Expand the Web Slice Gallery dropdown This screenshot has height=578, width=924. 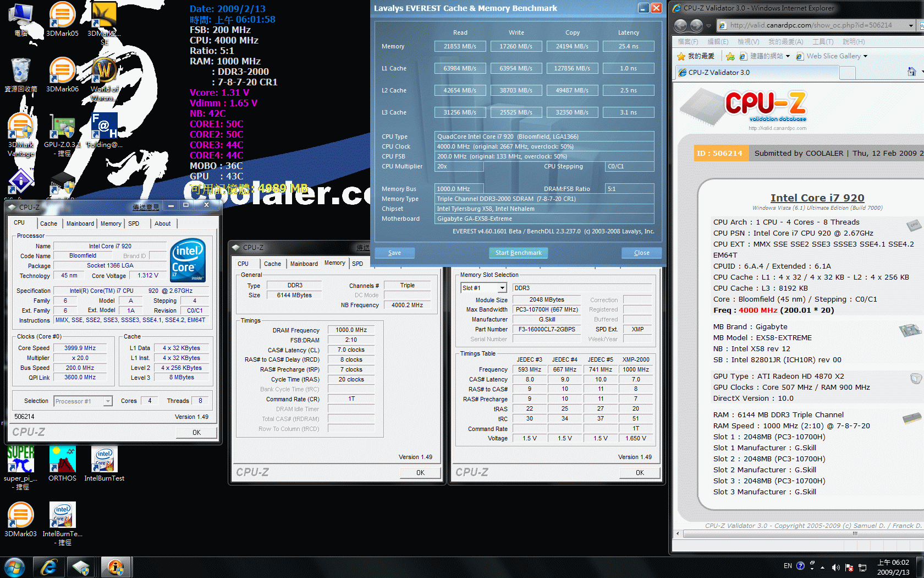(865, 56)
